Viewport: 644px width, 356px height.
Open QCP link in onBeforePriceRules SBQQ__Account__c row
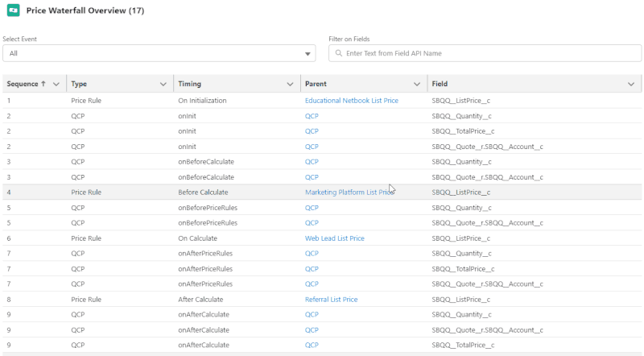pos(312,223)
